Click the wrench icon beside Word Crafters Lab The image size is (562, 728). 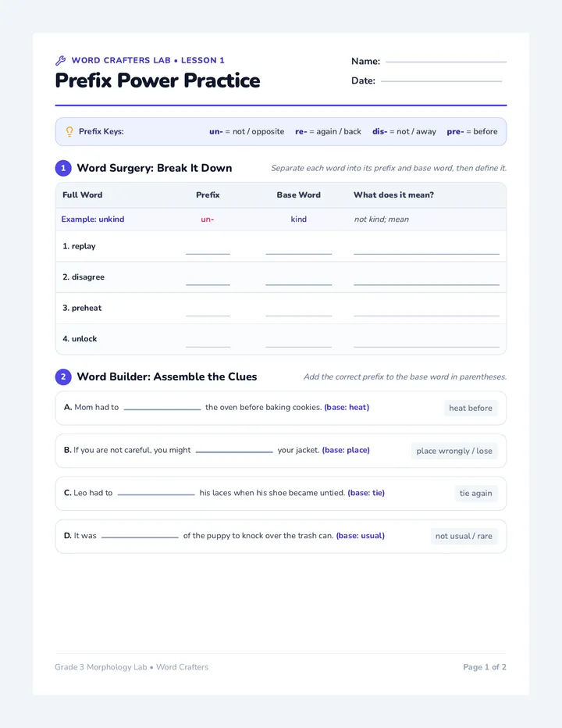coord(60,60)
